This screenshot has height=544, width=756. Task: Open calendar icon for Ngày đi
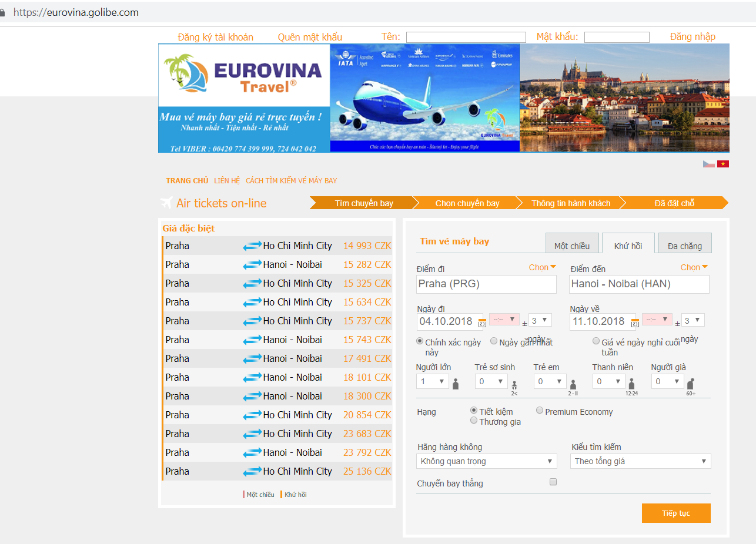pyautogui.click(x=482, y=323)
